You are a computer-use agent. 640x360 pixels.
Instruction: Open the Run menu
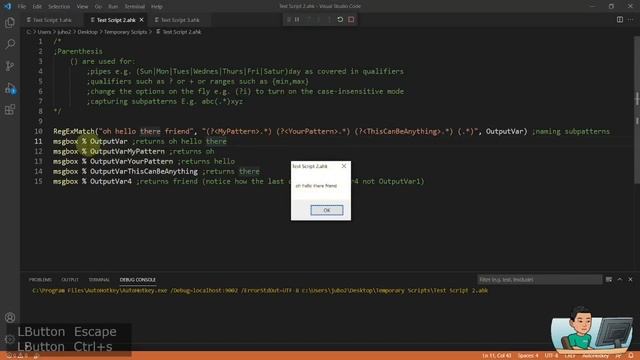(113, 7)
